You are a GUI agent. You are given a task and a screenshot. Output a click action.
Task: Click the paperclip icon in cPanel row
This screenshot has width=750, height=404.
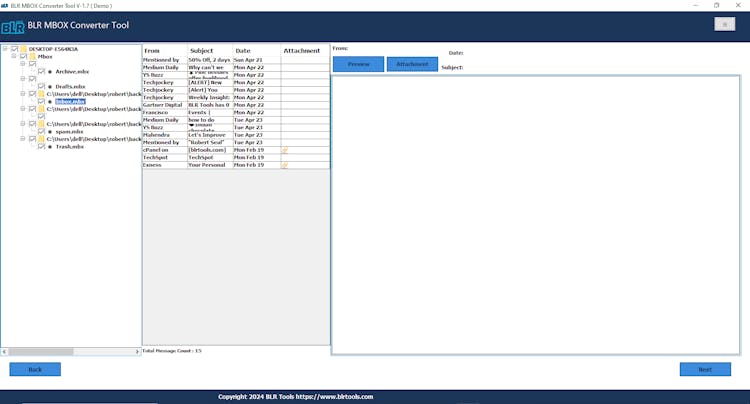[x=285, y=150]
